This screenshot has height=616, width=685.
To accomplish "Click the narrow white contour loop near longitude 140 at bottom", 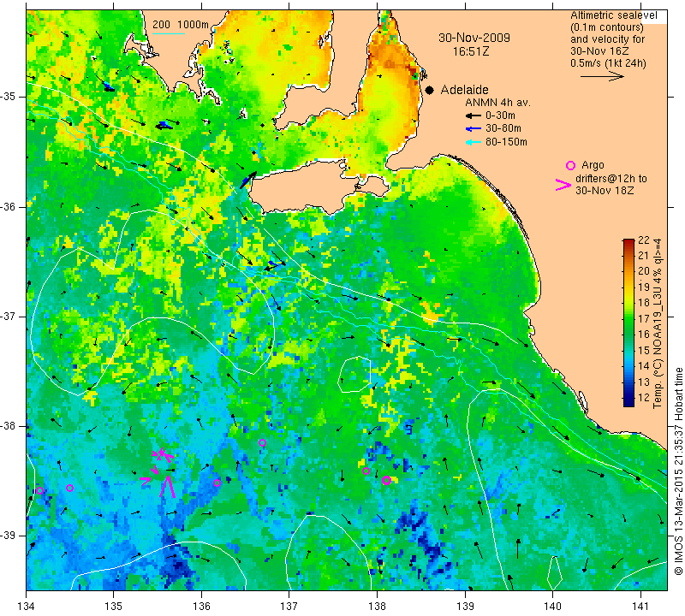I will click(554, 572).
